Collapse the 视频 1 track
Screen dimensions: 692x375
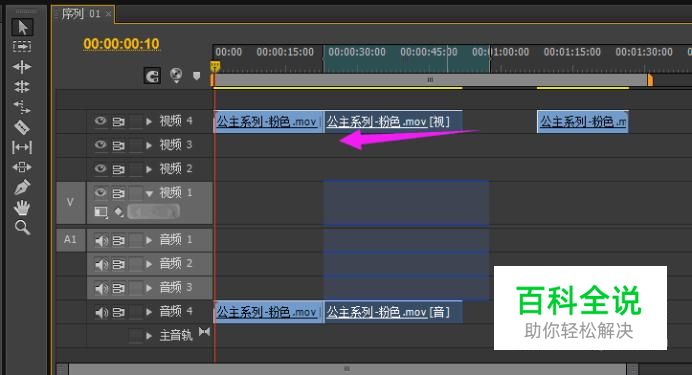point(149,193)
